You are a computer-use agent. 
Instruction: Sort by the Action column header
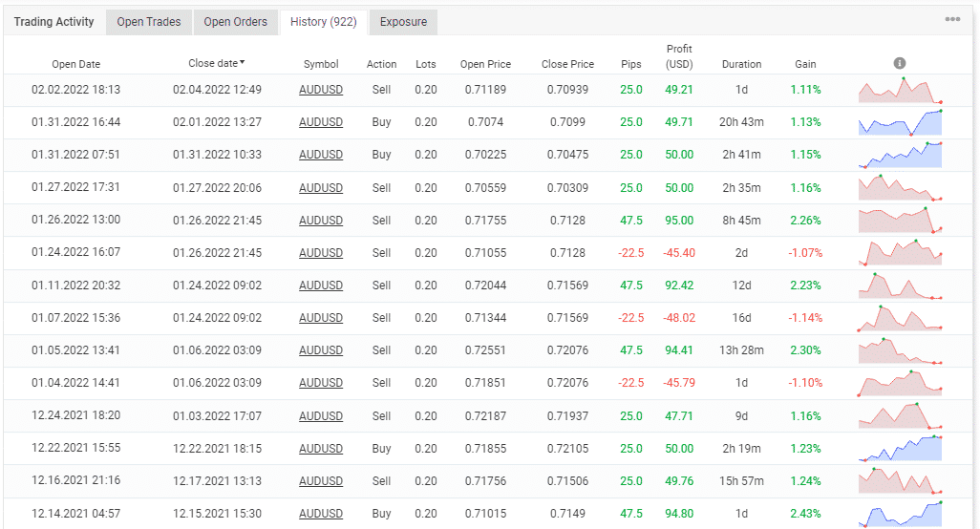(x=381, y=64)
